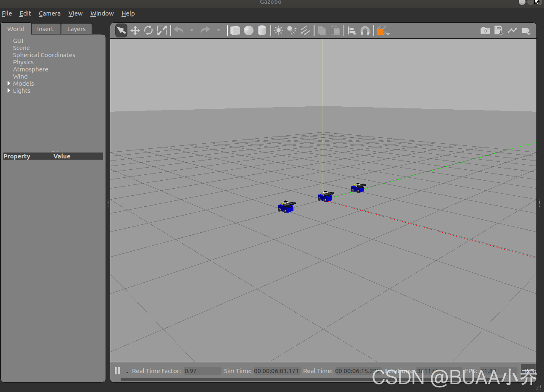Click the Real Time Factor value field

tap(202, 371)
